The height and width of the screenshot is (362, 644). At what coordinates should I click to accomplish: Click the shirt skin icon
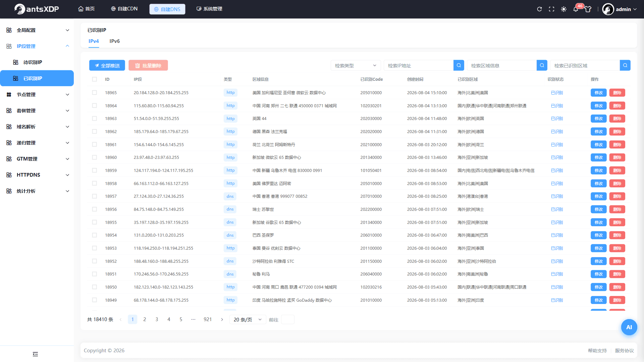click(x=588, y=9)
